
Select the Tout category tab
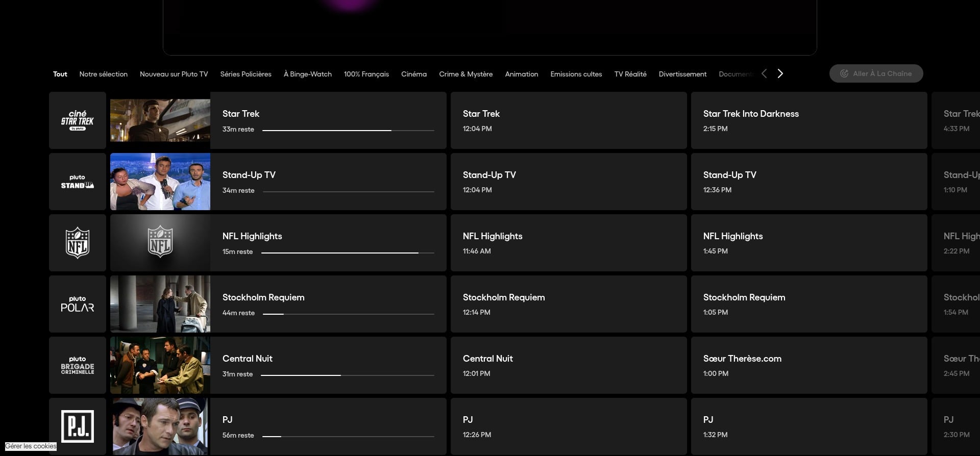60,74
